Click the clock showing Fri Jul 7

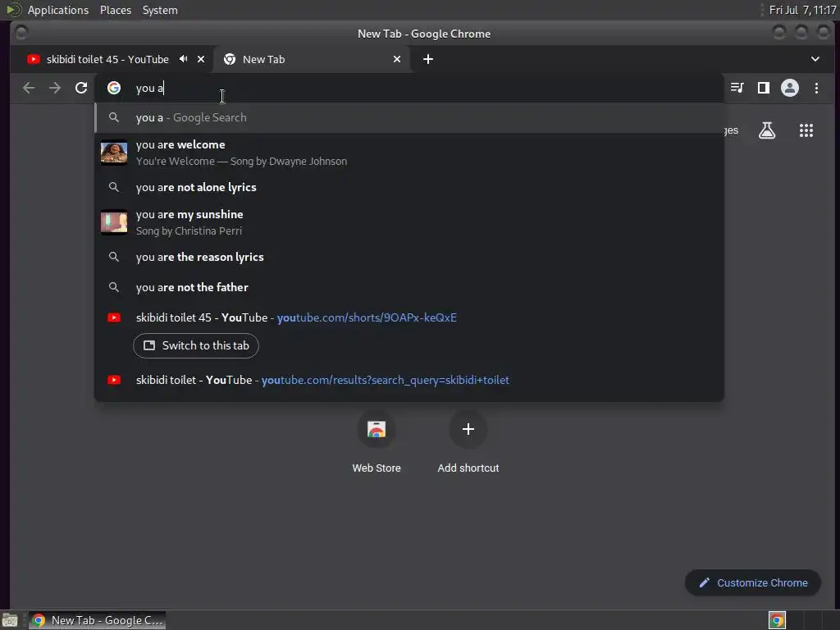(x=802, y=10)
